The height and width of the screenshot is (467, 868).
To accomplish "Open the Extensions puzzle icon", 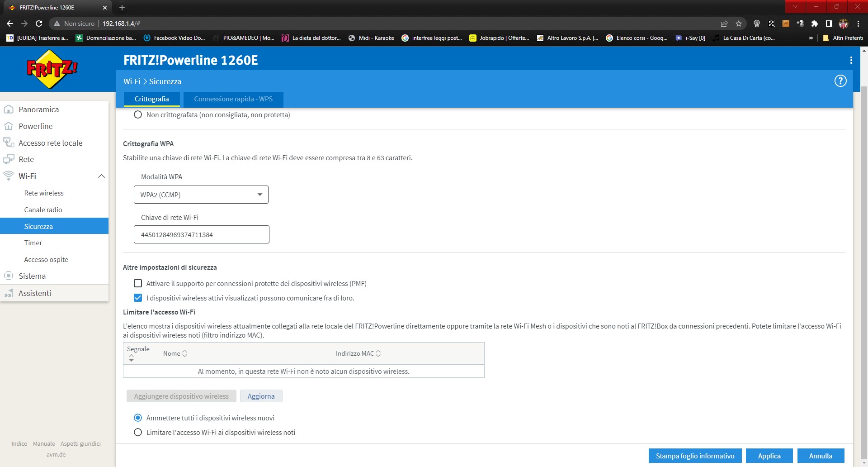I will (x=815, y=24).
